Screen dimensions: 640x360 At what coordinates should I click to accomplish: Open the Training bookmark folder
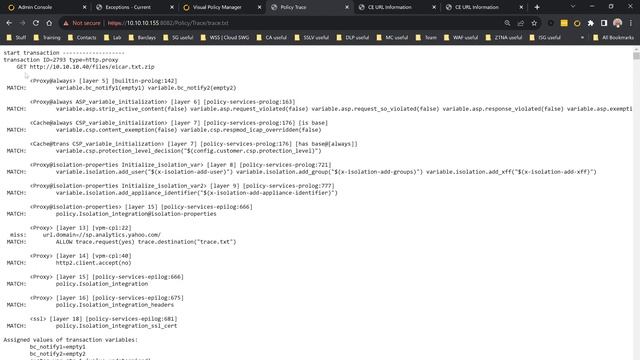coord(47,38)
